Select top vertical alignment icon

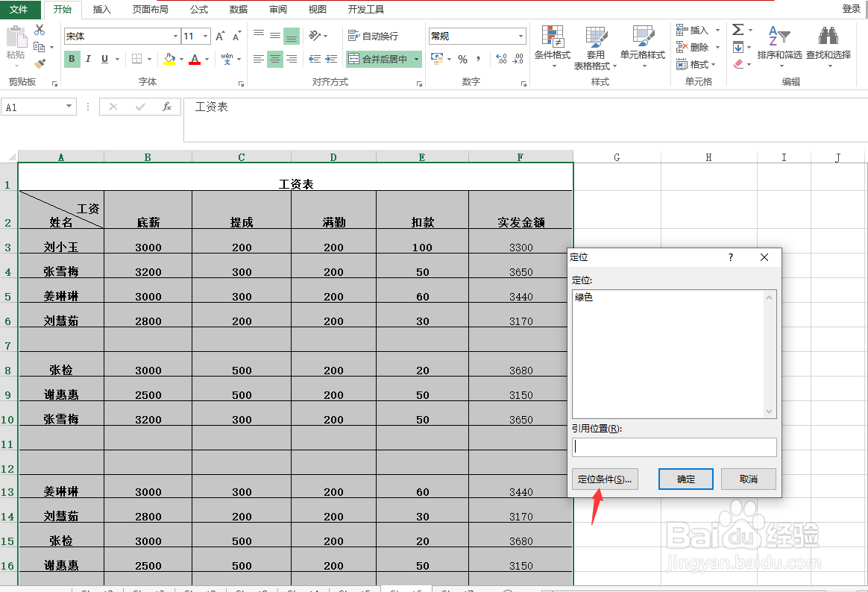point(259,35)
